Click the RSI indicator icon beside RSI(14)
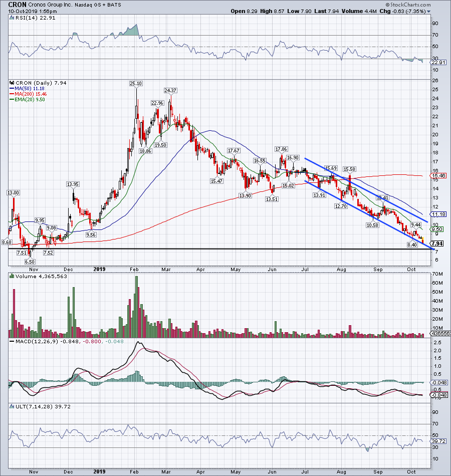 coord(12,18)
